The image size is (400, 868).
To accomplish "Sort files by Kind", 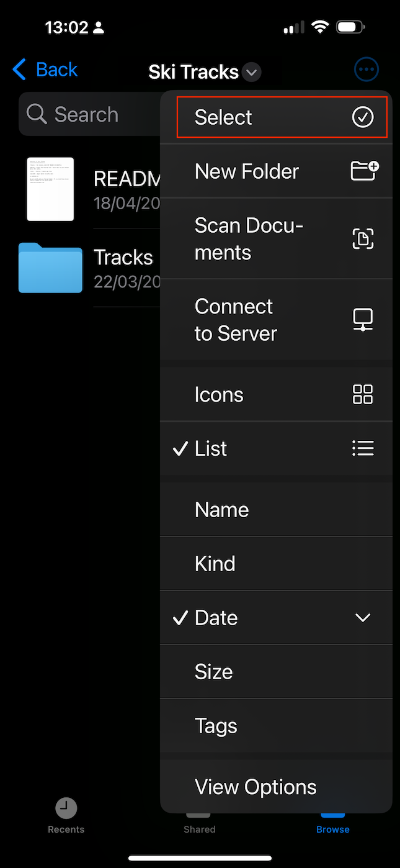I will click(x=215, y=564).
